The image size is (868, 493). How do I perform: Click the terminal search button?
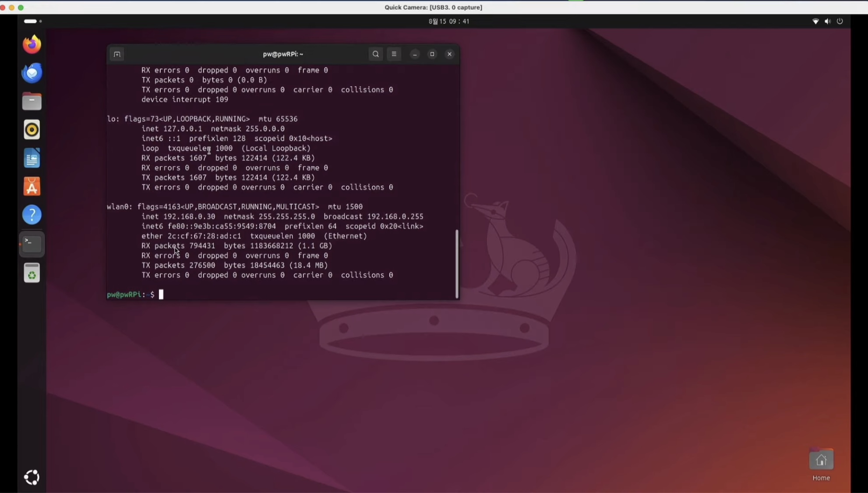(375, 54)
